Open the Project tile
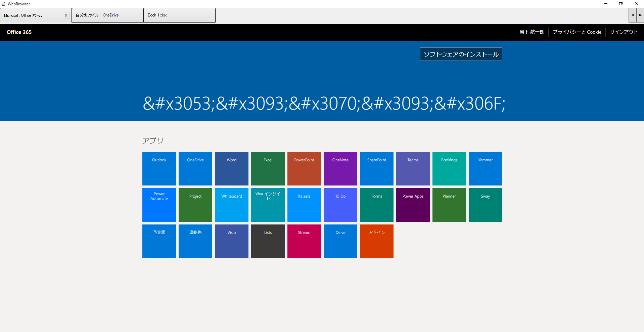644x332 pixels. point(195,205)
